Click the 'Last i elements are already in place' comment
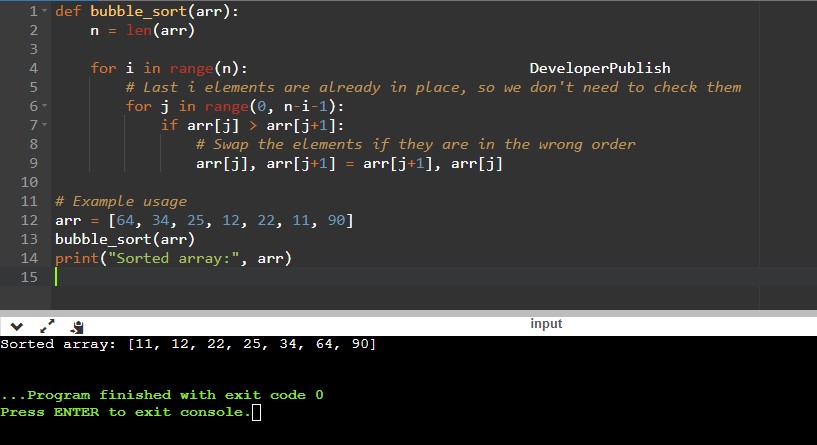Screen dimensions: 817x445 [x=433, y=87]
